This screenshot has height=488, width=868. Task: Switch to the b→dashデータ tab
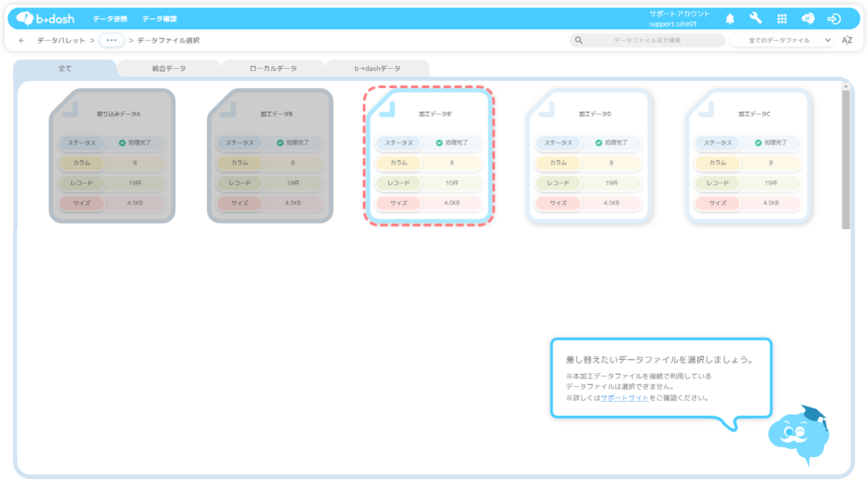[x=377, y=68]
